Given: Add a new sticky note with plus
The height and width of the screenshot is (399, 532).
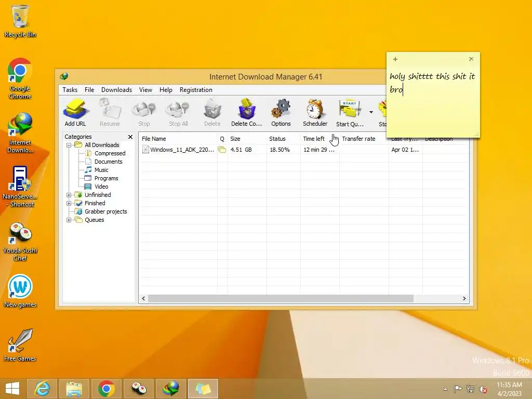Looking at the screenshot, I should [395, 59].
